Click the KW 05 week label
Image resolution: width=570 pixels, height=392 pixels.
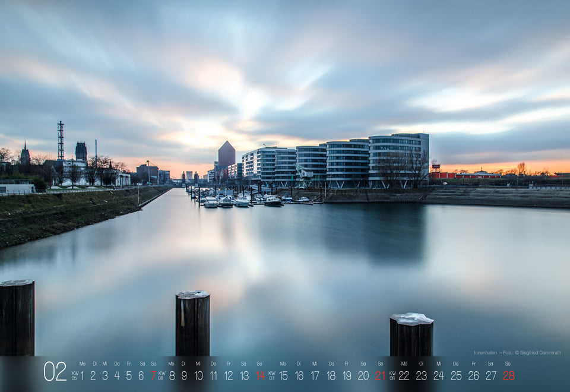tap(75, 375)
